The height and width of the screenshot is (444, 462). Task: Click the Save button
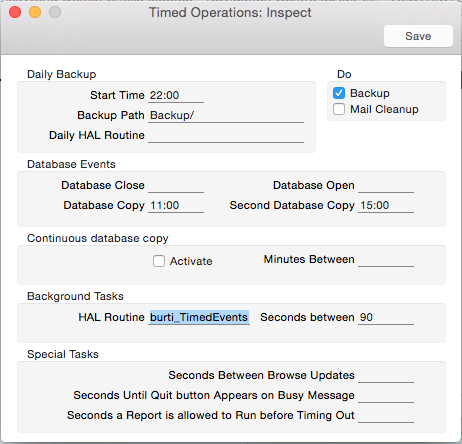(418, 36)
